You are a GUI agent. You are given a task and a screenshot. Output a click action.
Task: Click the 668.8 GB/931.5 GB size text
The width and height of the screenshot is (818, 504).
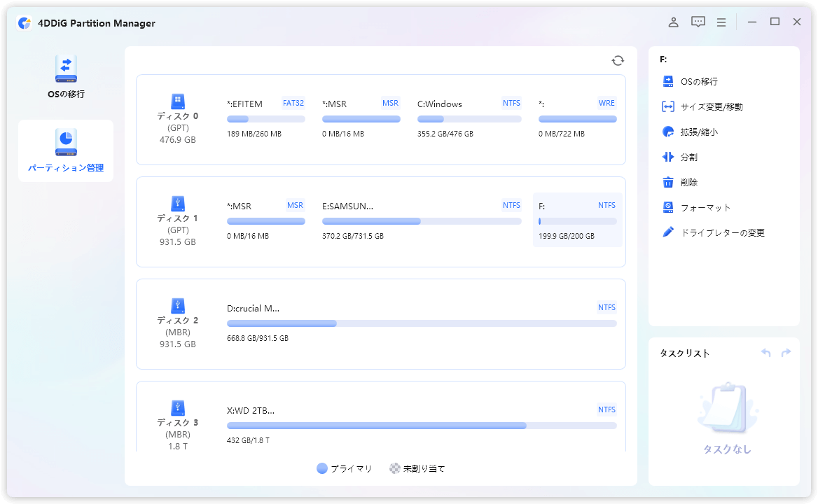click(258, 338)
